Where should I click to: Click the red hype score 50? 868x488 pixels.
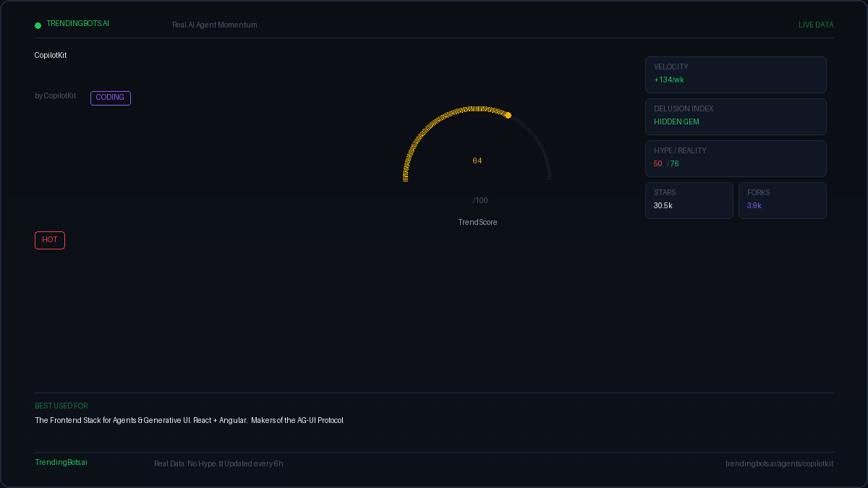(x=658, y=164)
